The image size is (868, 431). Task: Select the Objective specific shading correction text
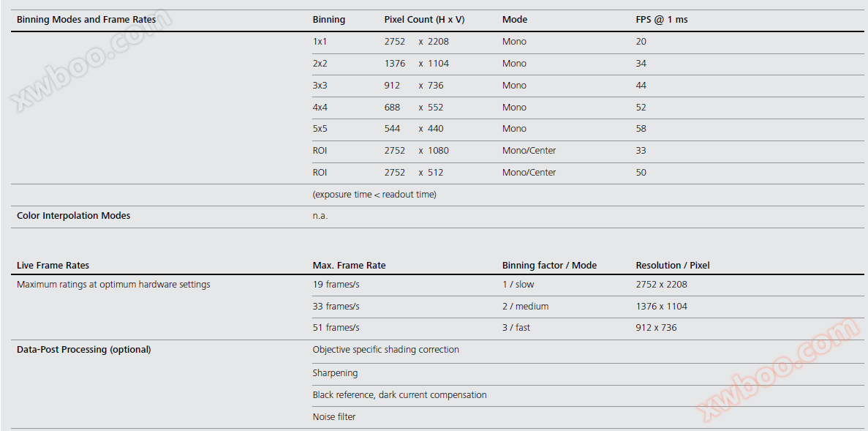385,350
